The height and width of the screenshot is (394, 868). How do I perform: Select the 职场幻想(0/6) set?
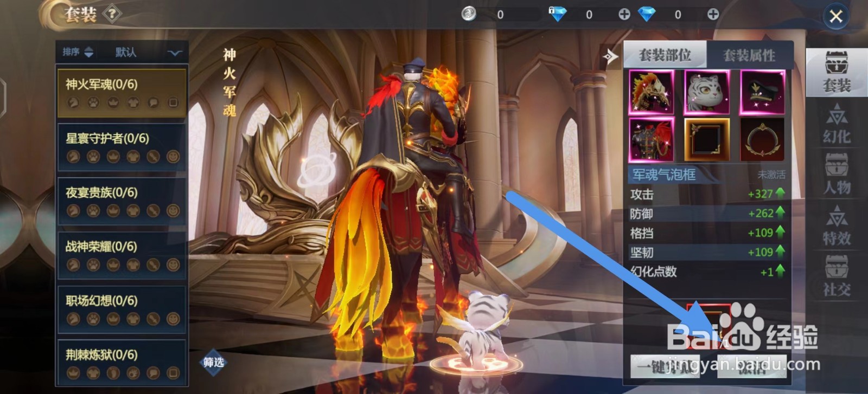pyautogui.click(x=122, y=309)
